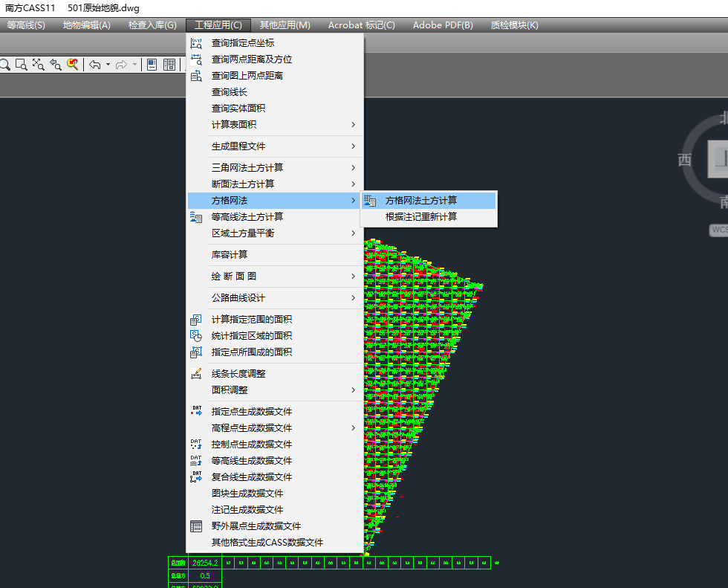Open the 其他应用(M) menu

pyautogui.click(x=285, y=25)
